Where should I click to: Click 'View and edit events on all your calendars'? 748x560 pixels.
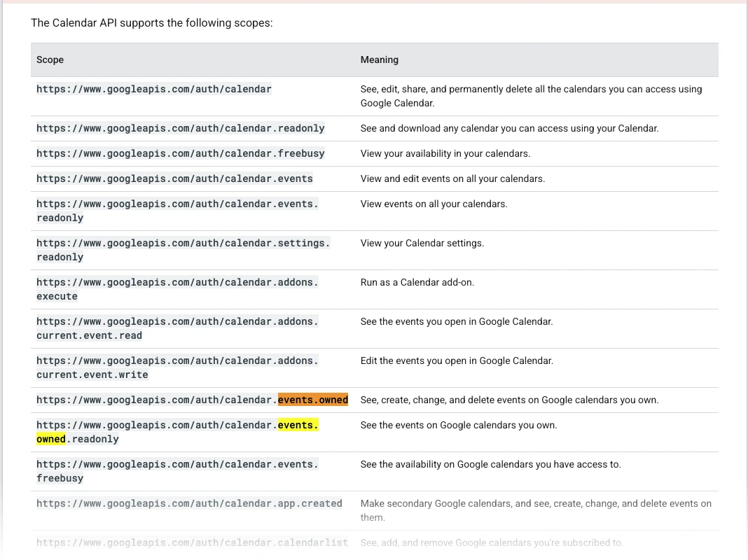tap(452, 179)
